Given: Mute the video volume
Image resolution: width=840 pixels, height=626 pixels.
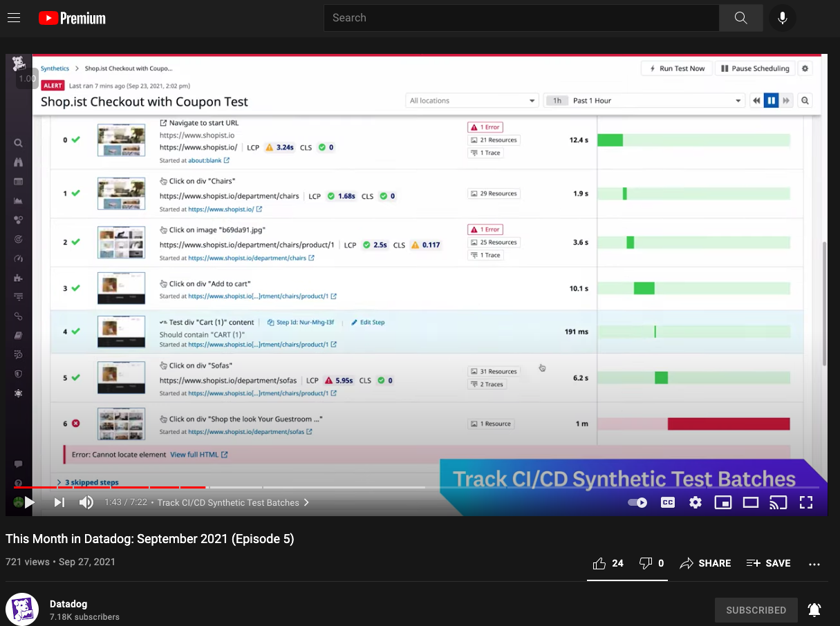Looking at the screenshot, I should [86, 502].
